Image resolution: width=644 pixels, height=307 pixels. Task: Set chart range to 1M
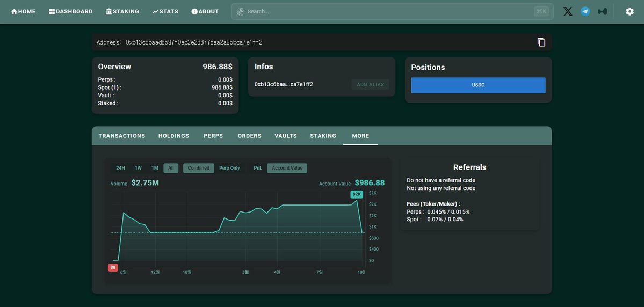pos(155,169)
